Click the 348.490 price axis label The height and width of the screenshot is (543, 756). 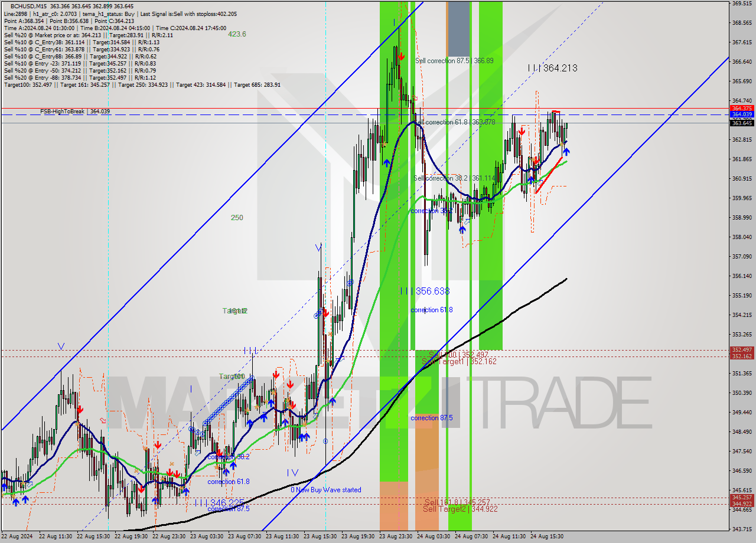742,432
